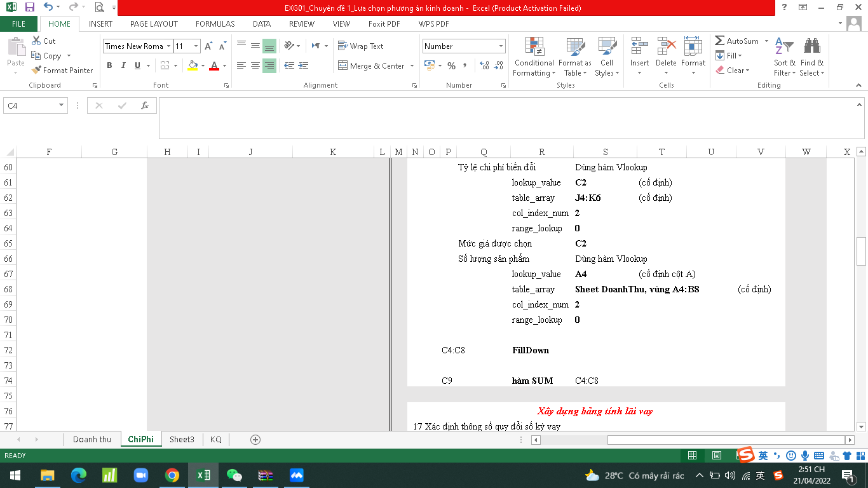Open the Doanh thu sheet tab

92,440
